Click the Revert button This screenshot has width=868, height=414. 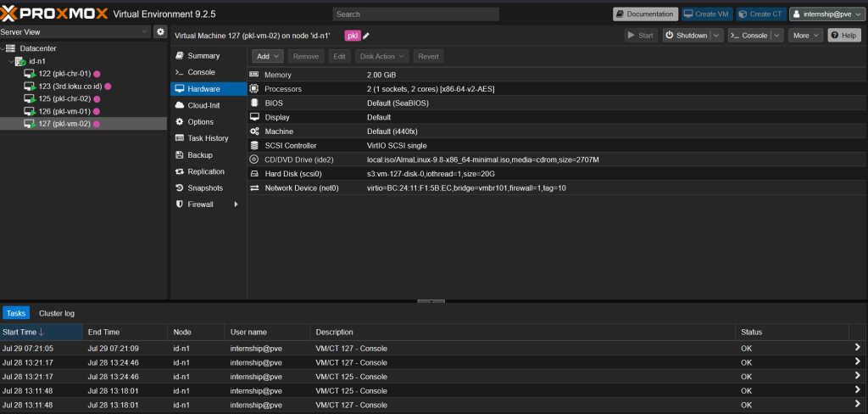point(428,56)
